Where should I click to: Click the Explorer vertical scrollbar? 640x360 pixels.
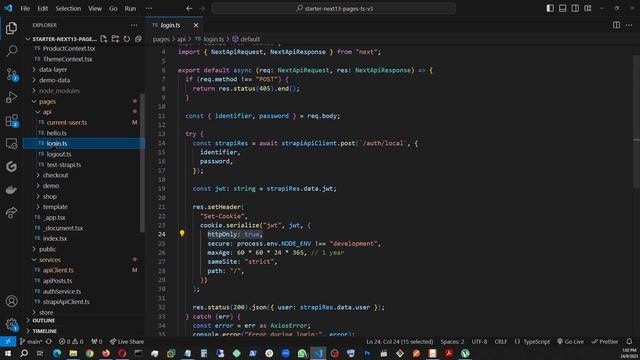[x=142, y=163]
